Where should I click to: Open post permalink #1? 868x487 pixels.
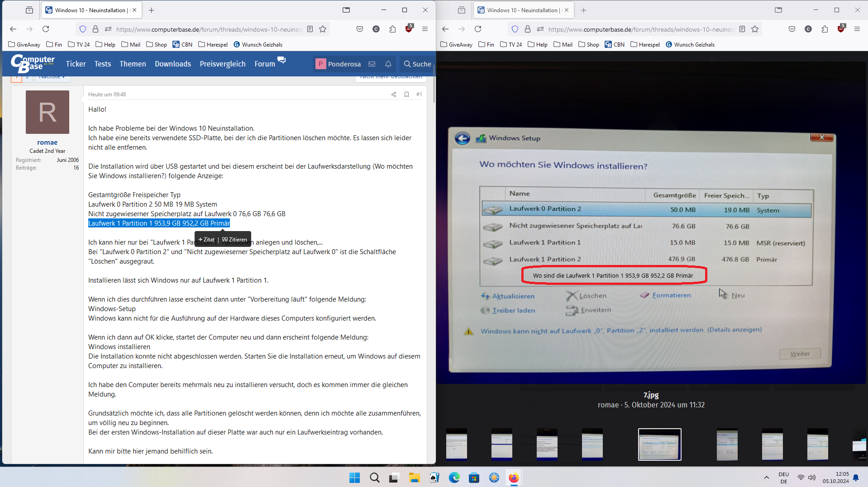419,95
